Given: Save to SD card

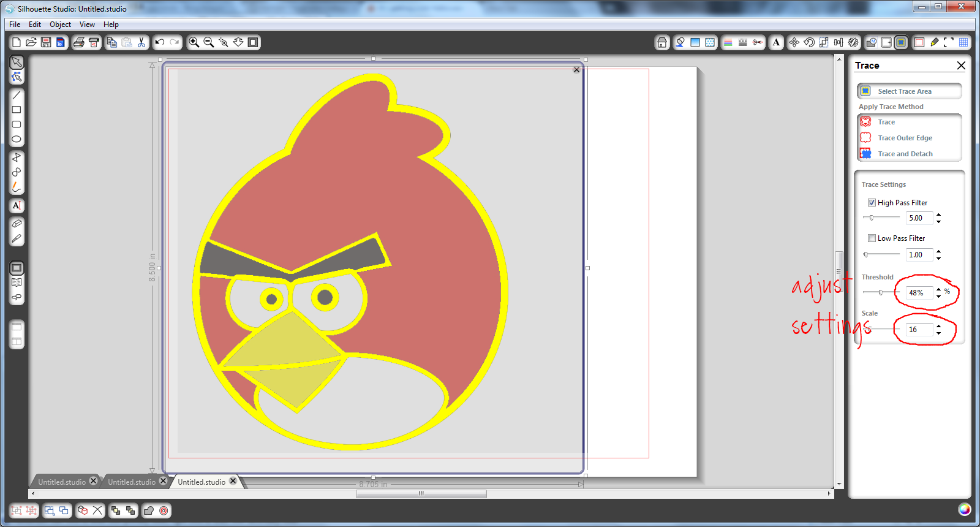Looking at the screenshot, I should (x=60, y=42).
